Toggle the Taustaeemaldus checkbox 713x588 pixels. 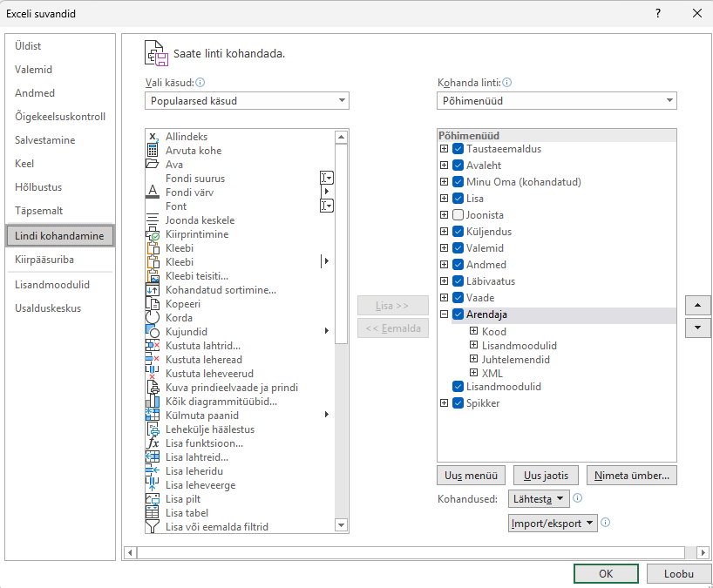pos(458,149)
